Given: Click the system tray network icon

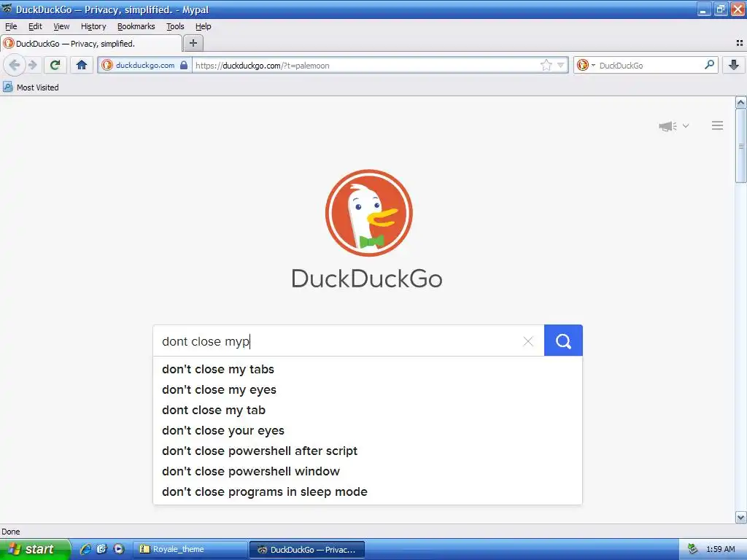Looking at the screenshot, I should 693,549.
